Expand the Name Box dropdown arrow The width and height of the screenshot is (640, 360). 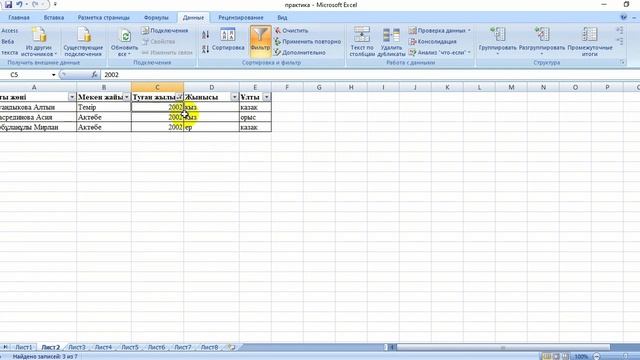(53, 75)
